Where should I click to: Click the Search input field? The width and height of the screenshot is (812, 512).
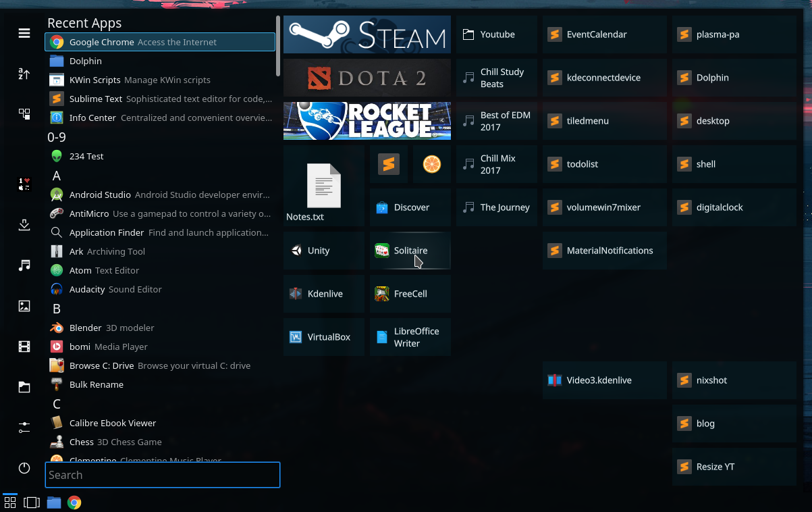[163, 475]
